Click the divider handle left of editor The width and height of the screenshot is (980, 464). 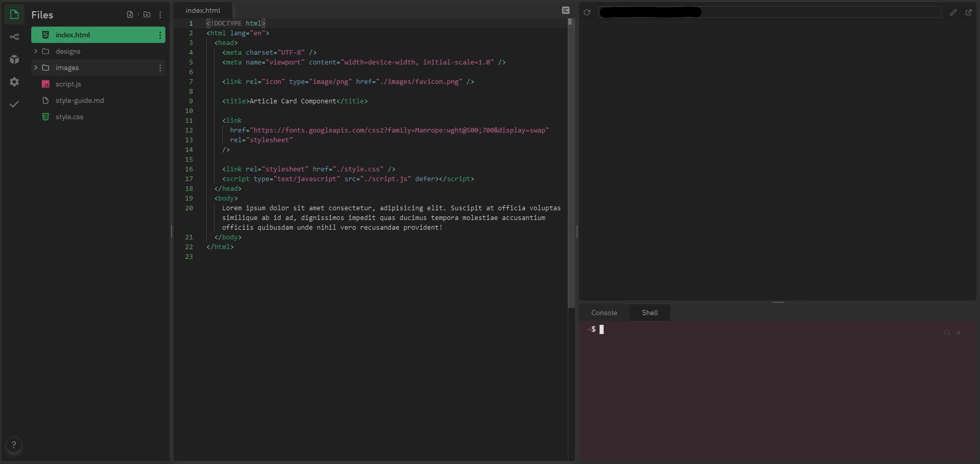[x=172, y=232]
